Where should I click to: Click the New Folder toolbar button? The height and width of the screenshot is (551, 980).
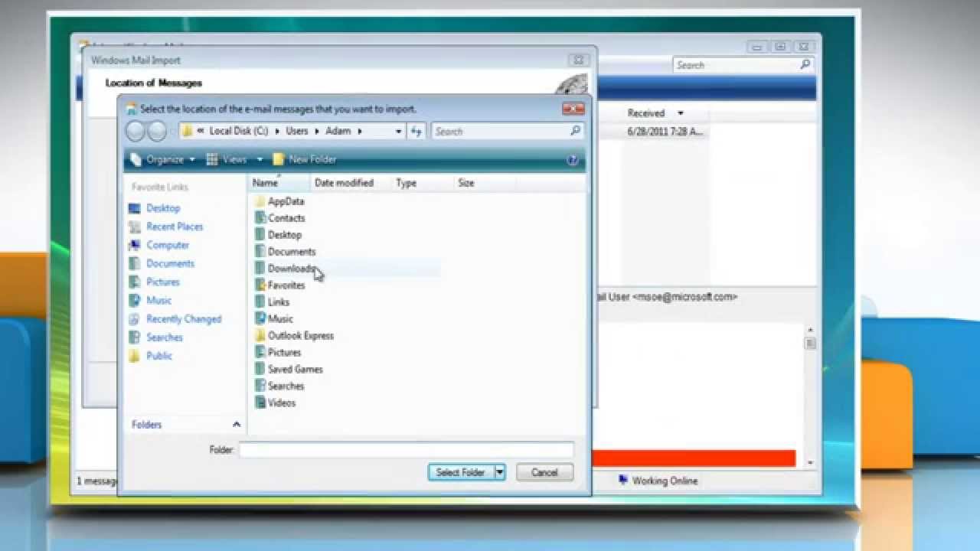[305, 159]
